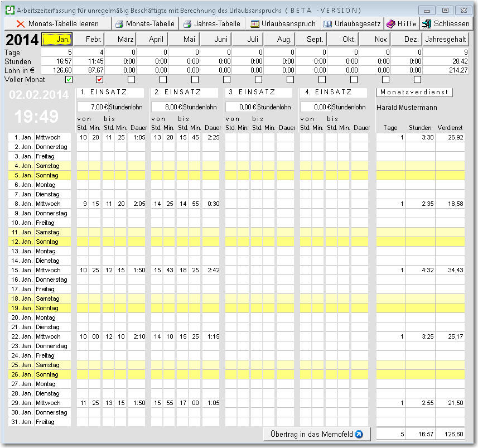
Task: Click Verdienst value 25,17 for 22. Jan.
Action: point(450,336)
